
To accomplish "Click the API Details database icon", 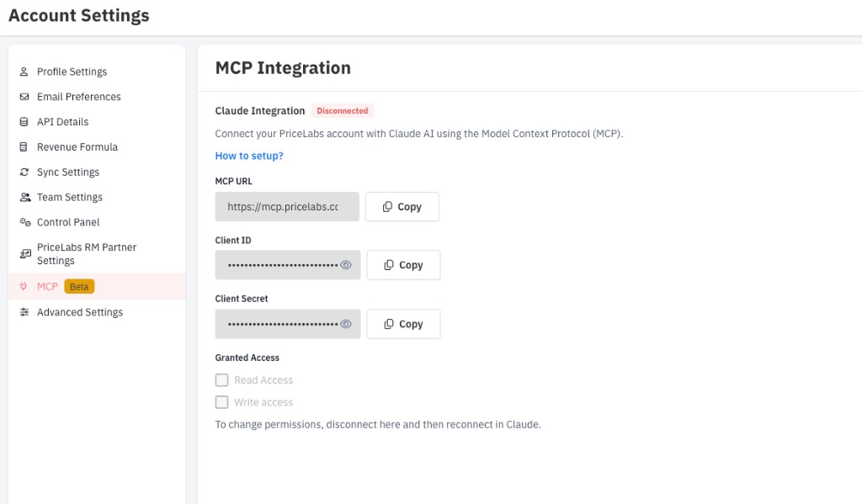I will tap(24, 122).
